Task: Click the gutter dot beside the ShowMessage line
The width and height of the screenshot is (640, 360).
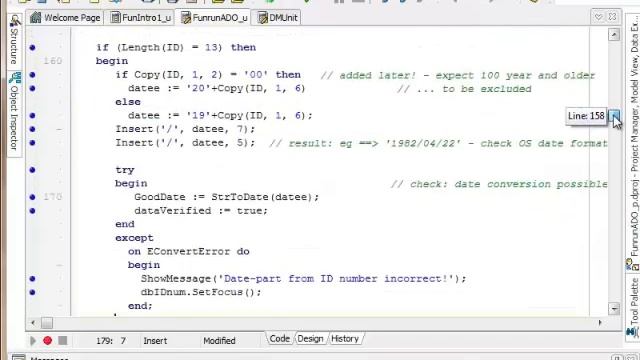Action: (x=33, y=279)
